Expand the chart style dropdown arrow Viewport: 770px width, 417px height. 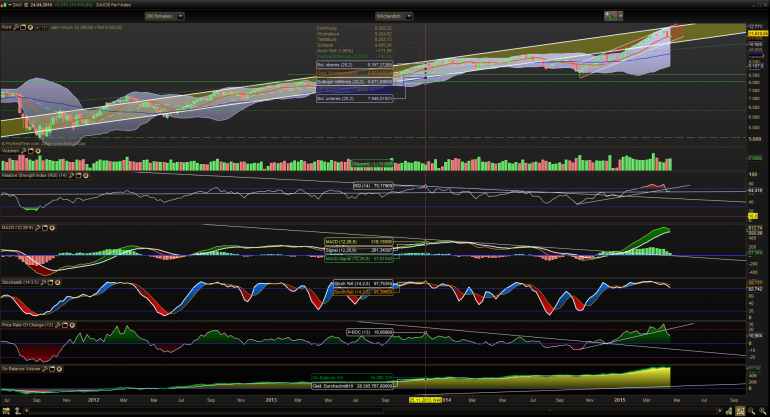621,16
